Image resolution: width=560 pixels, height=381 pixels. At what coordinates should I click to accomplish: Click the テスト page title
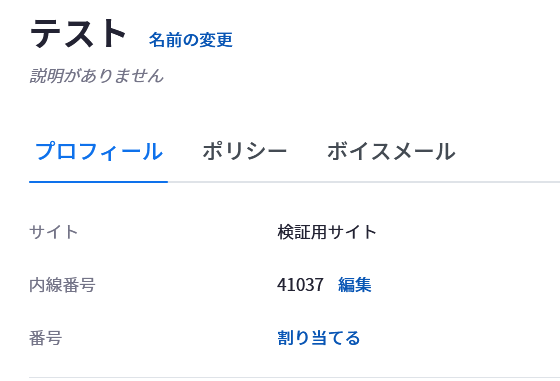(78, 34)
